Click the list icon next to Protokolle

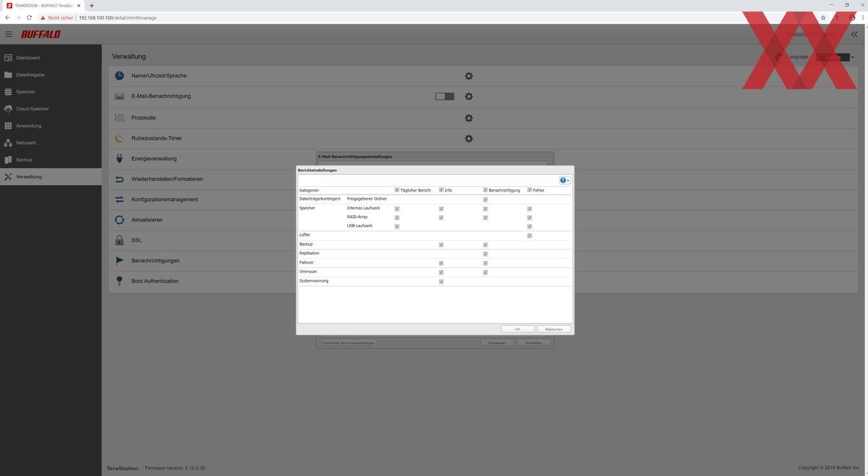click(119, 118)
